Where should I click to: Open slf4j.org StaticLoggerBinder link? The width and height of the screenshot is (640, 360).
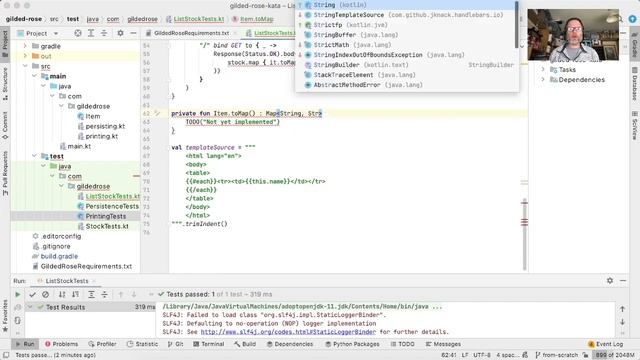[288, 332]
